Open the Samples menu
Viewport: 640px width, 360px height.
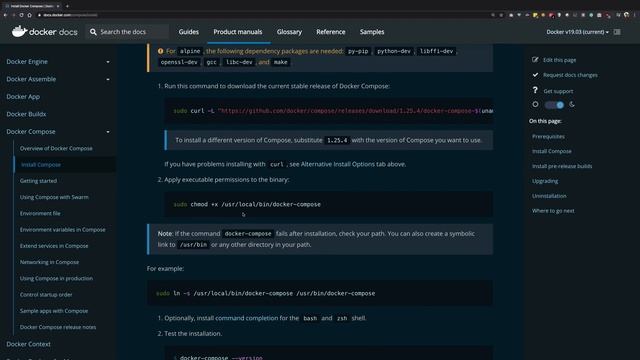pos(372,32)
